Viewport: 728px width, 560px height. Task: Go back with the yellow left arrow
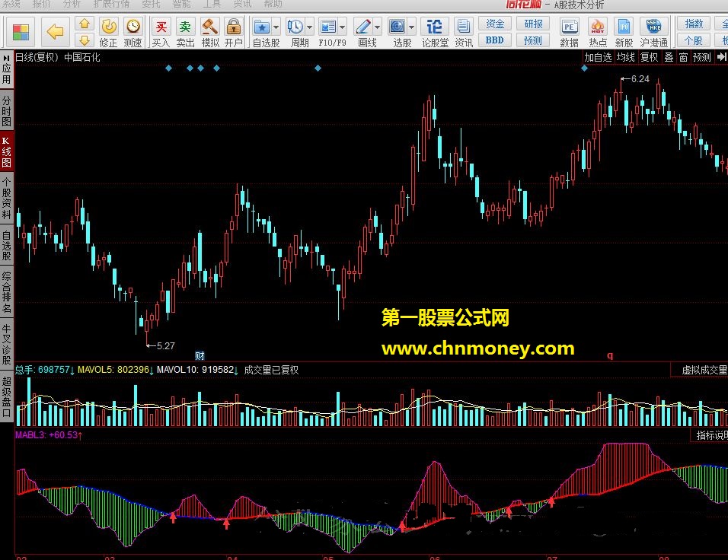click(56, 31)
